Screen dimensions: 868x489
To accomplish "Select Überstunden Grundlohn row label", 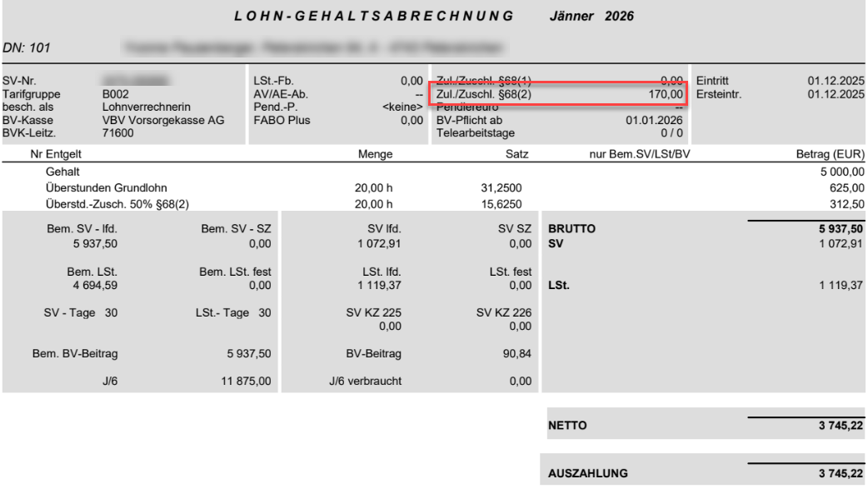I will click(107, 187).
